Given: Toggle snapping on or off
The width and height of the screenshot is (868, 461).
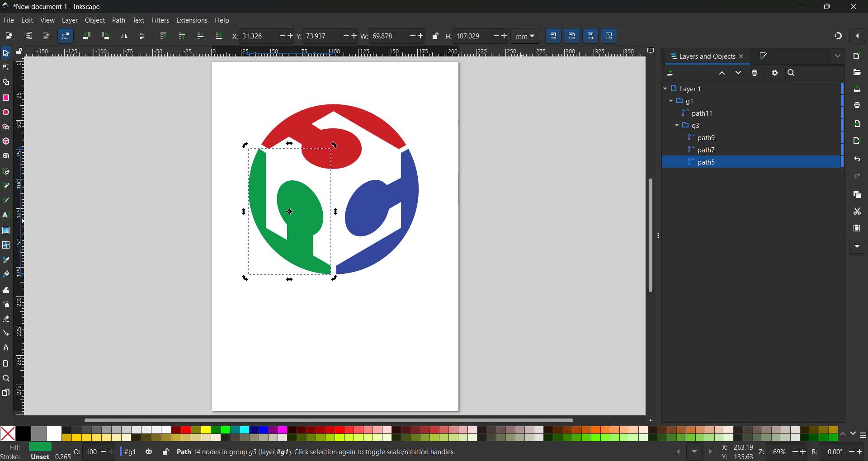Looking at the screenshot, I should click(x=838, y=36).
